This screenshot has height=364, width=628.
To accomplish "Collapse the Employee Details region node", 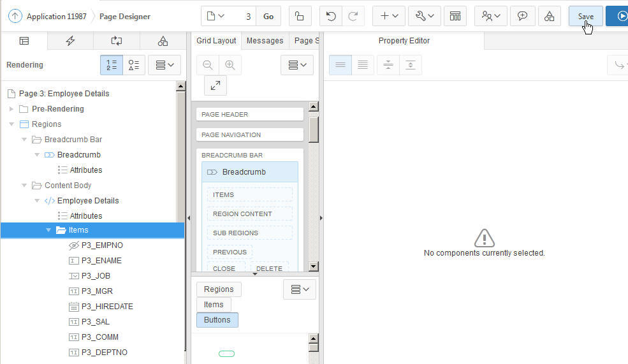I will click(x=37, y=201).
